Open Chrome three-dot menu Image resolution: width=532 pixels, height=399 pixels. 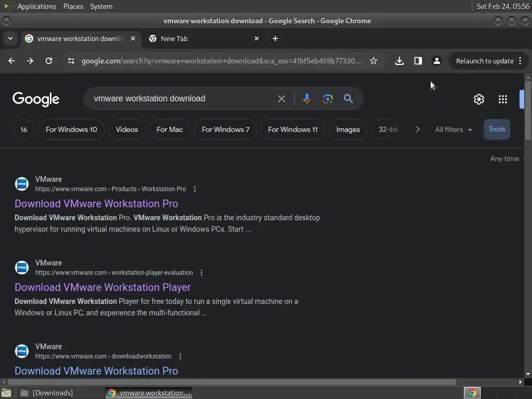click(520, 61)
